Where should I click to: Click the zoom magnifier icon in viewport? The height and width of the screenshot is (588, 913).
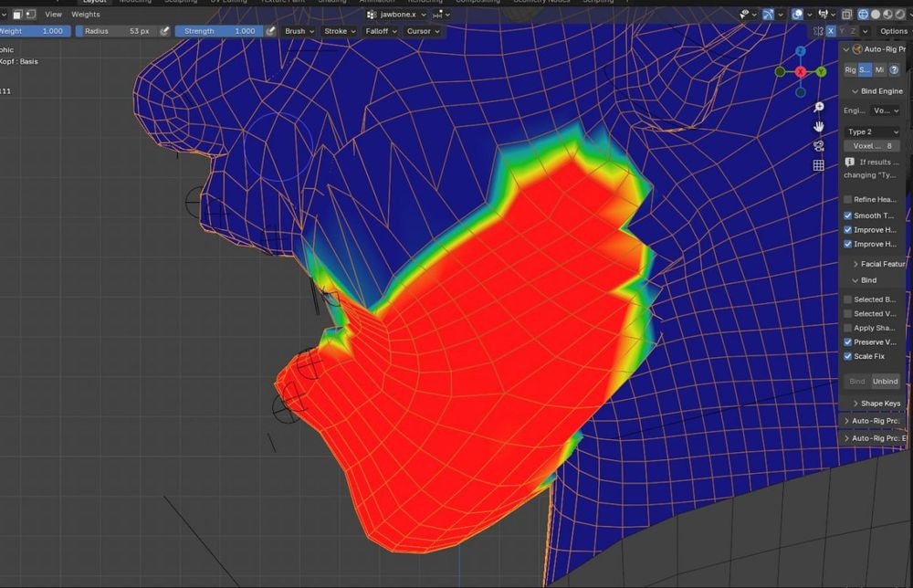pyautogui.click(x=819, y=107)
